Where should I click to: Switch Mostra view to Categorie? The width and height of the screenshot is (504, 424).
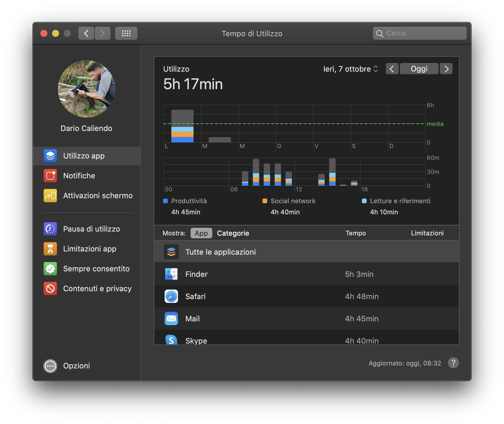[233, 233]
